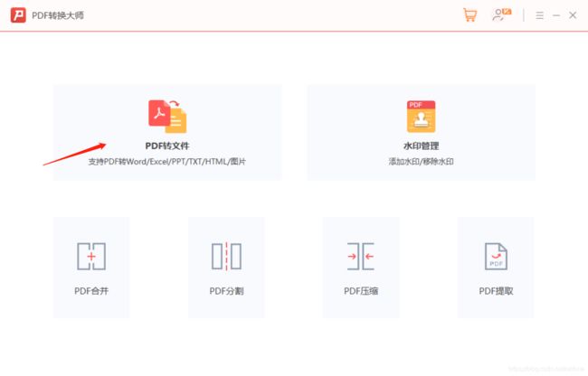Open the 水印管理 title label
Screen dimensions: 588x376
coord(422,146)
